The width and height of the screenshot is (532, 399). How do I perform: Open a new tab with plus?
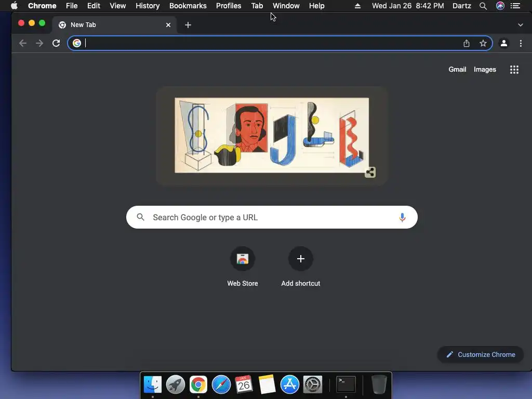(x=188, y=25)
